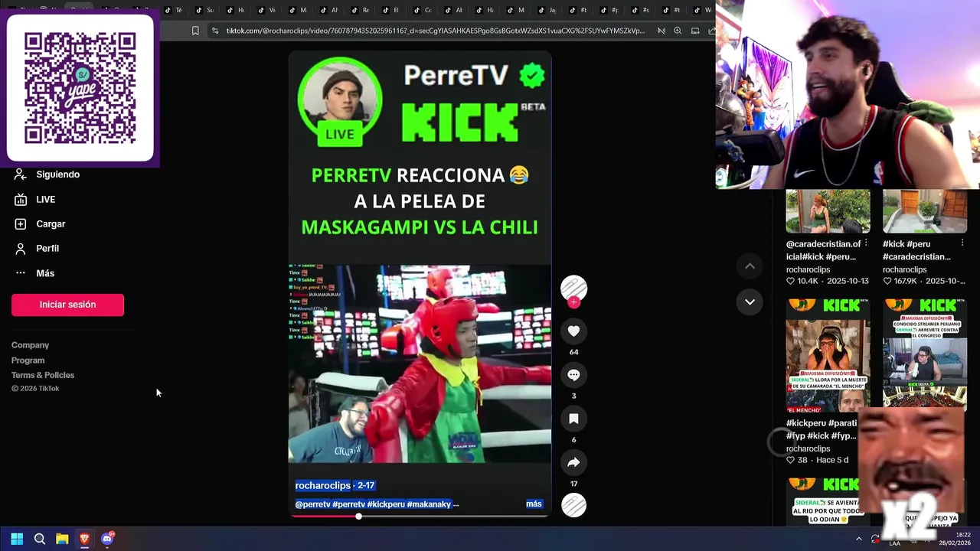
Task: Open Siguiendo in the TikTok sidebar
Action: (47, 174)
